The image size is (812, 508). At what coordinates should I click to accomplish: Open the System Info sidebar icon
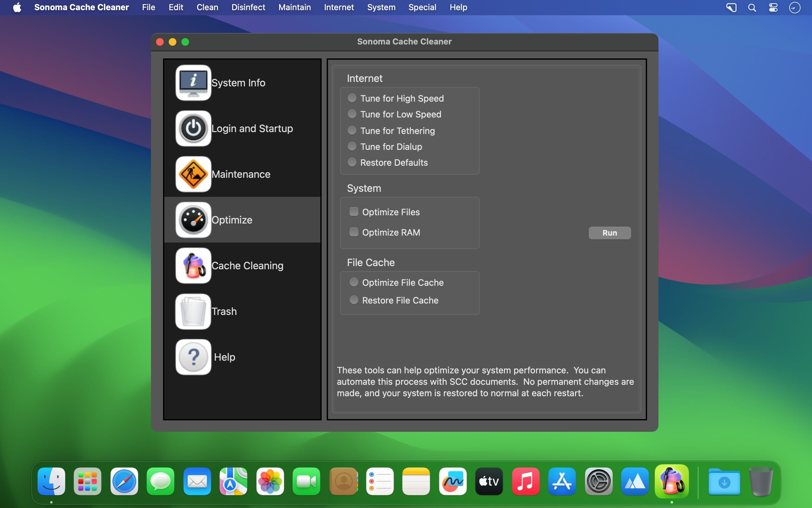[x=193, y=83]
